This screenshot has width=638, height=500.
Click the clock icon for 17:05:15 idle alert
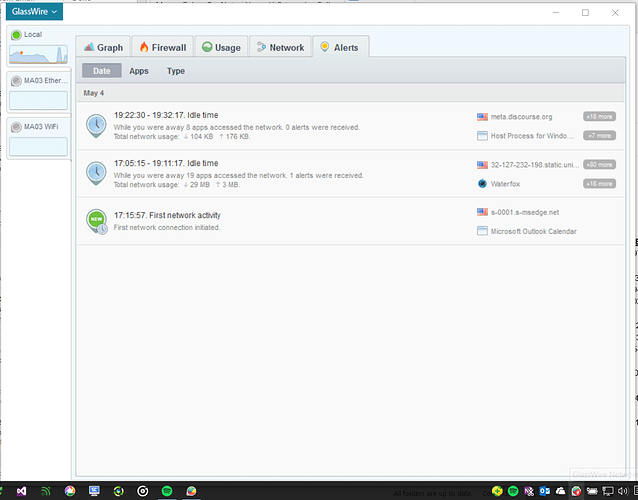coord(96,173)
